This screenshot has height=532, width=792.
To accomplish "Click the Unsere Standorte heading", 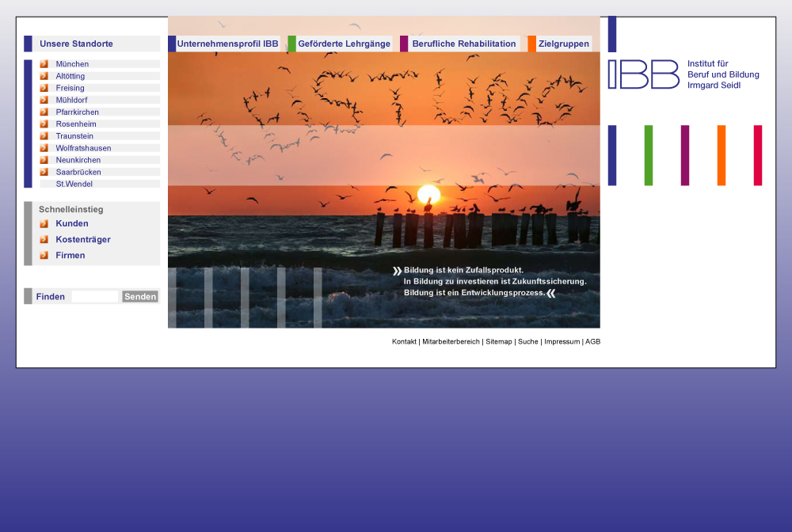I will [x=76, y=44].
